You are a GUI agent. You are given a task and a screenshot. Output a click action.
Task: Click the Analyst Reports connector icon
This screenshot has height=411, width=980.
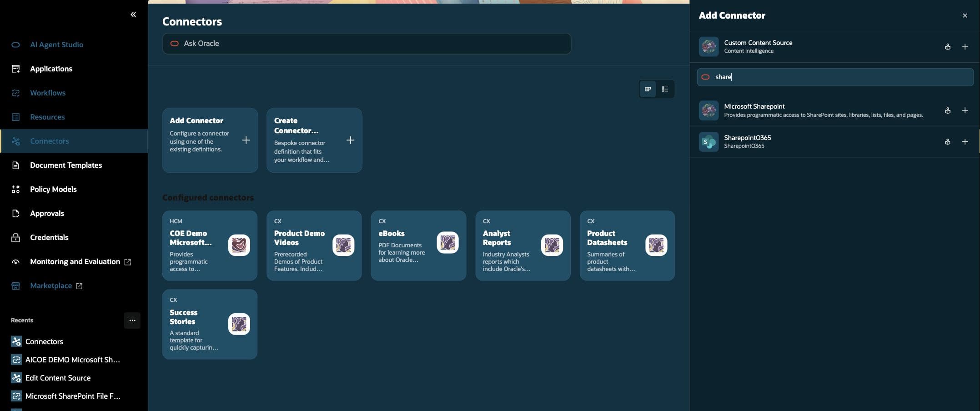coord(552,245)
